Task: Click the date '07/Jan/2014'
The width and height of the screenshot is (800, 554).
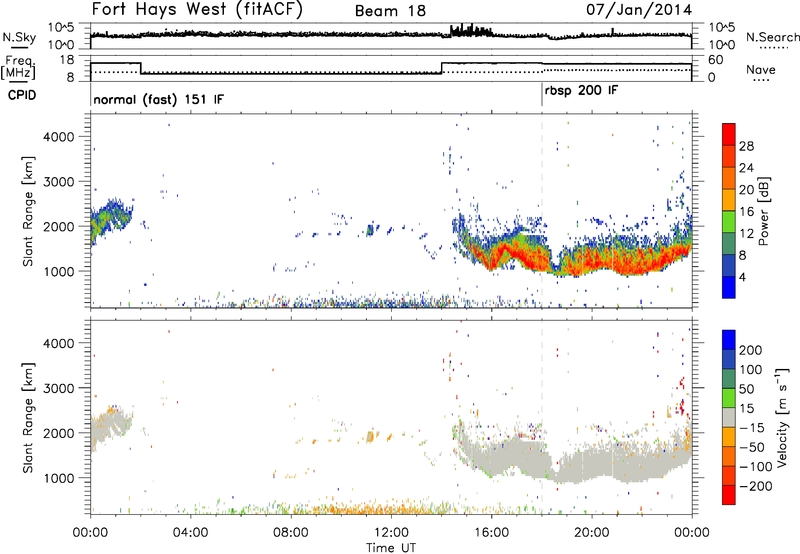Action: click(x=639, y=10)
